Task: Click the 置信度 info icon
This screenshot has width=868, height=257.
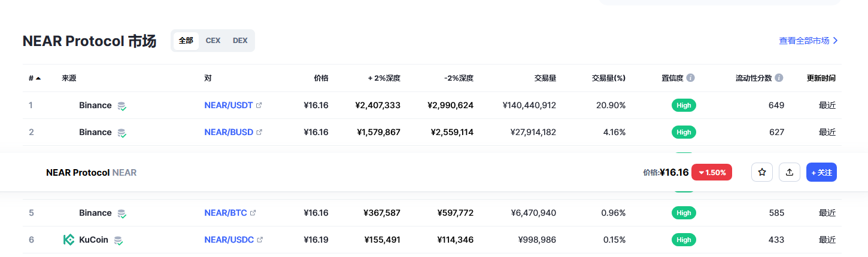Action: point(691,78)
